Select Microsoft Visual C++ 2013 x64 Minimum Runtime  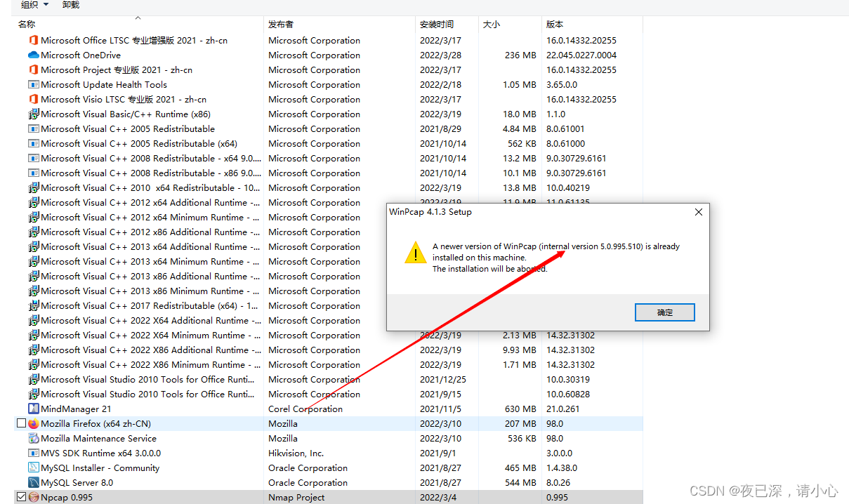click(x=150, y=261)
